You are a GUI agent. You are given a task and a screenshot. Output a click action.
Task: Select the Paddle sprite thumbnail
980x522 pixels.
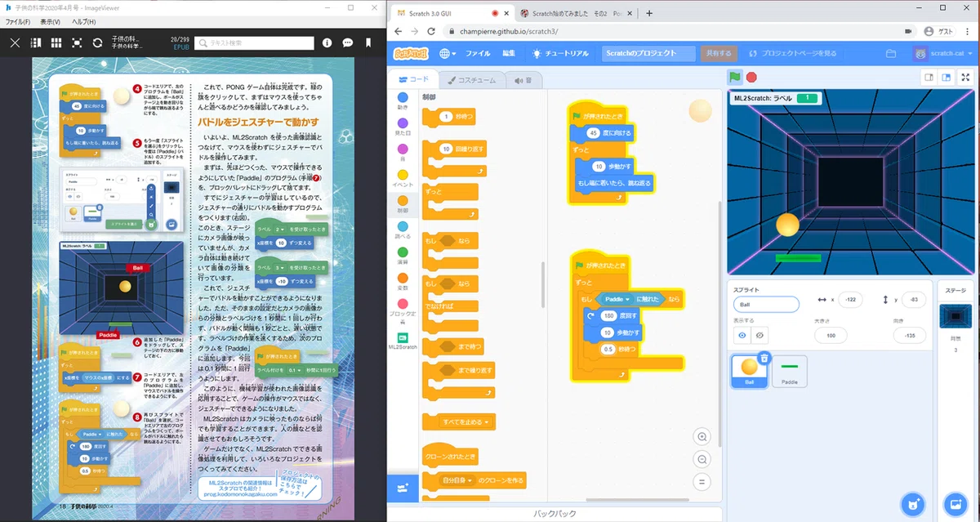click(x=790, y=372)
